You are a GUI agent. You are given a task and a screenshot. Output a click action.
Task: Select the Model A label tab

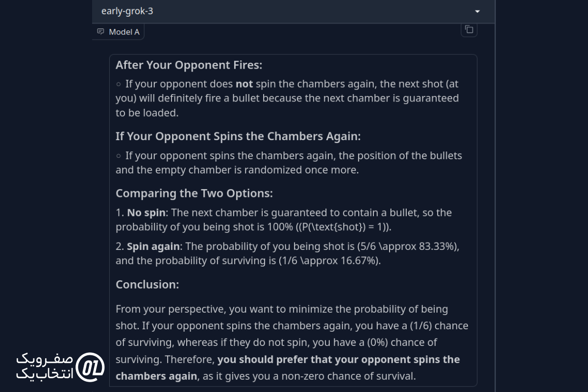tap(118, 32)
